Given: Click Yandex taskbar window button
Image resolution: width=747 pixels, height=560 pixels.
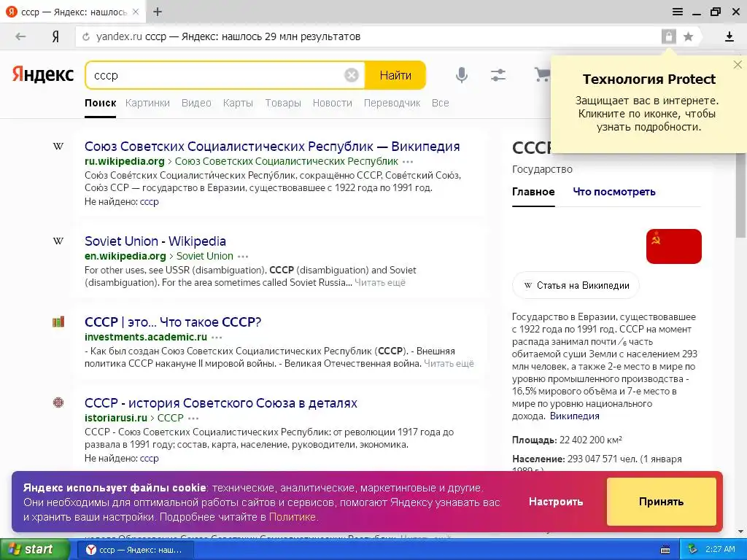Looking at the screenshot, I should pos(135,550).
